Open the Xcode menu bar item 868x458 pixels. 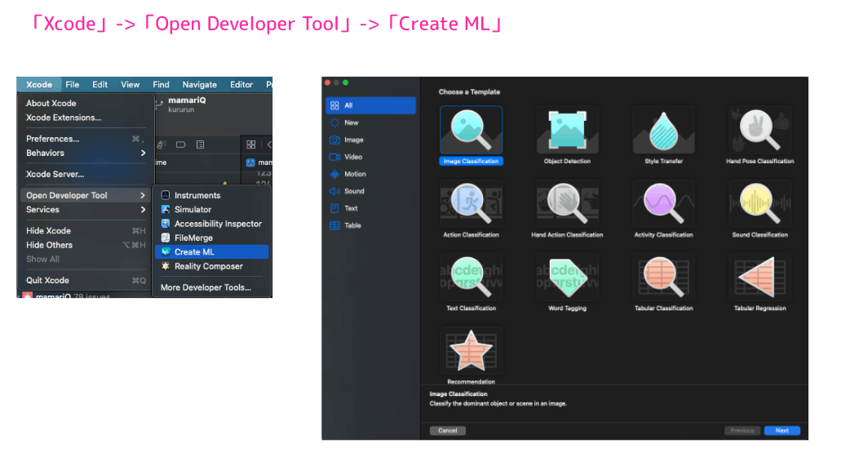click(x=39, y=85)
